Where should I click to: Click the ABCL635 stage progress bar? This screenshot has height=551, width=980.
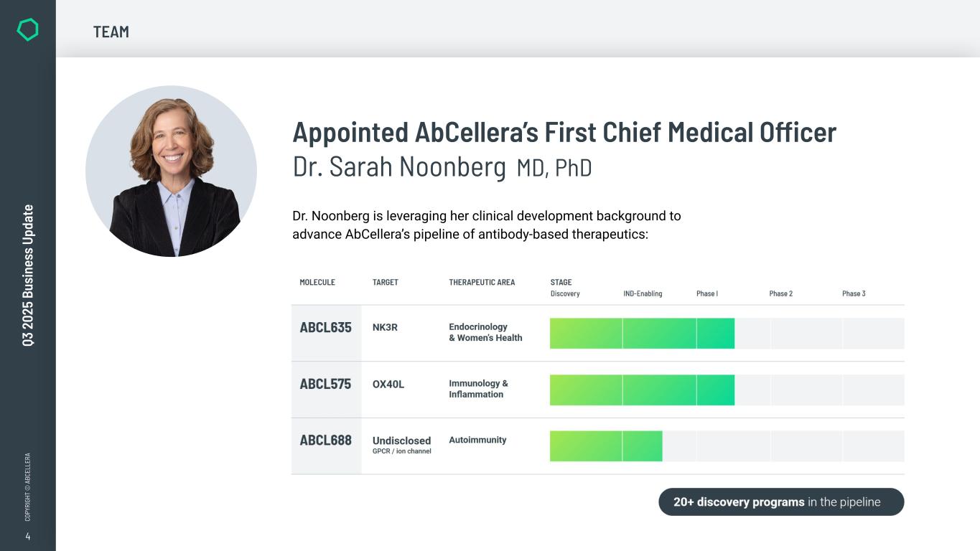[642, 334]
